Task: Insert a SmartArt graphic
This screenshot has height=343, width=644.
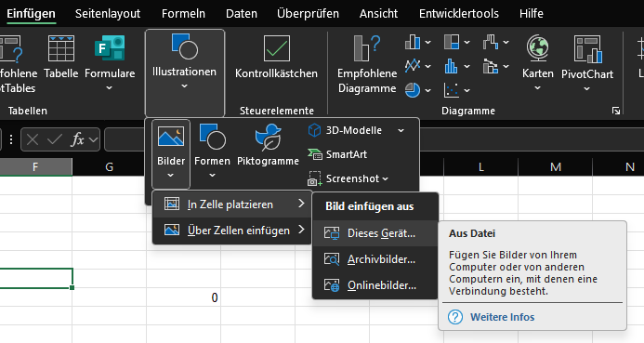Action: [x=337, y=154]
